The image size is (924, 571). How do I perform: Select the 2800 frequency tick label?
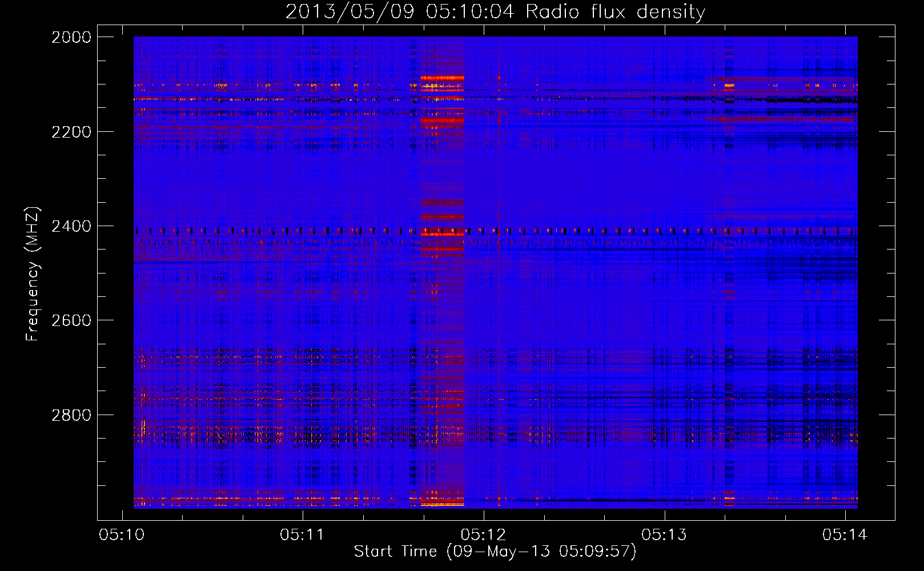(x=71, y=415)
